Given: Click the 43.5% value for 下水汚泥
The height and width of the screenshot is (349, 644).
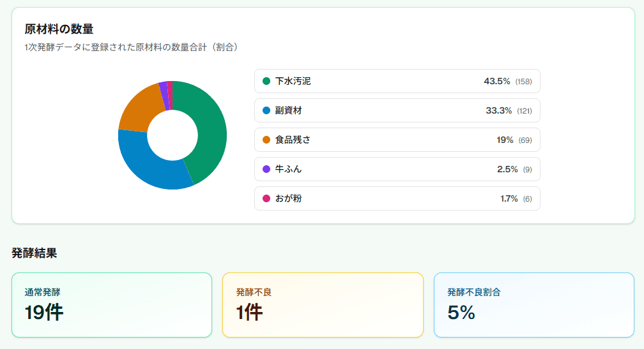Looking at the screenshot, I should pos(497,81).
